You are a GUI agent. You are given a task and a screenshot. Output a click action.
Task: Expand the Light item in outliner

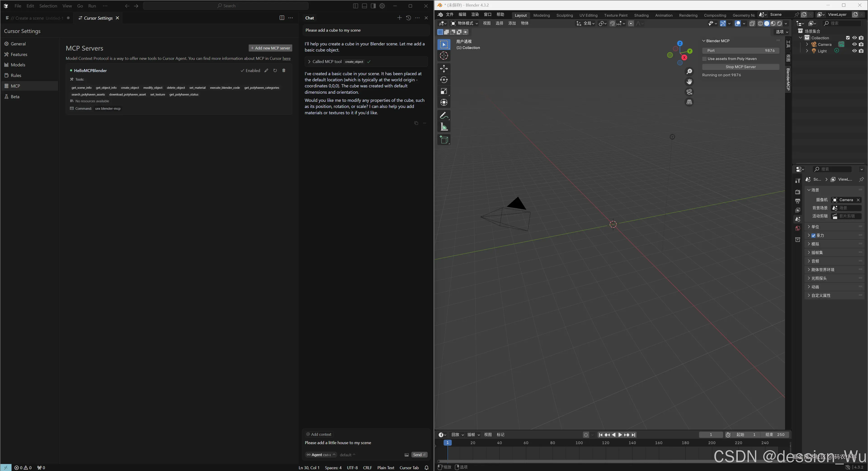(807, 51)
